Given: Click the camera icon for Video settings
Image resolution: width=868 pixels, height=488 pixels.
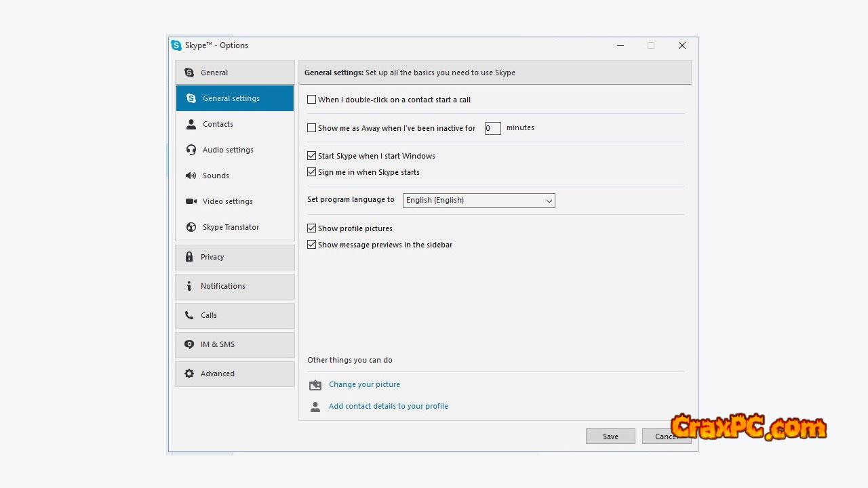Looking at the screenshot, I should 191,201.
